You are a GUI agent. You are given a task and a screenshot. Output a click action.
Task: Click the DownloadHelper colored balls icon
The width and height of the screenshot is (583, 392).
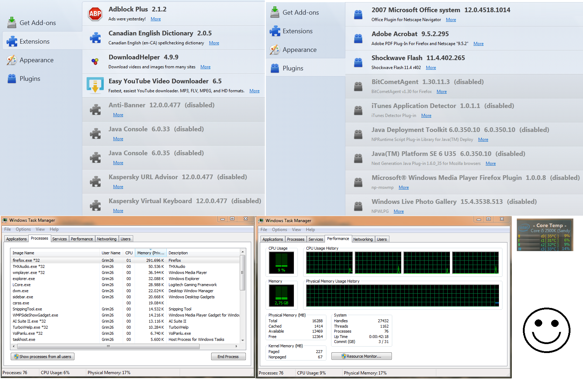[x=95, y=62]
